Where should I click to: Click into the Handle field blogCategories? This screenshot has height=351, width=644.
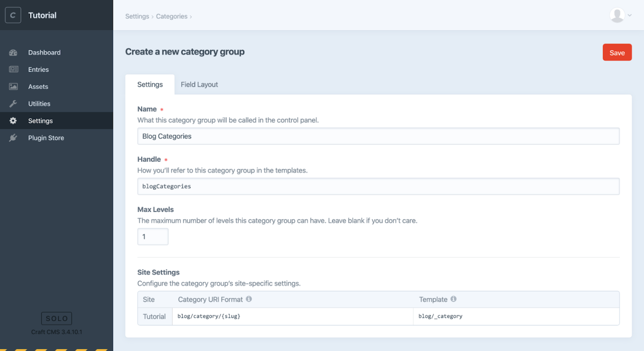378,186
